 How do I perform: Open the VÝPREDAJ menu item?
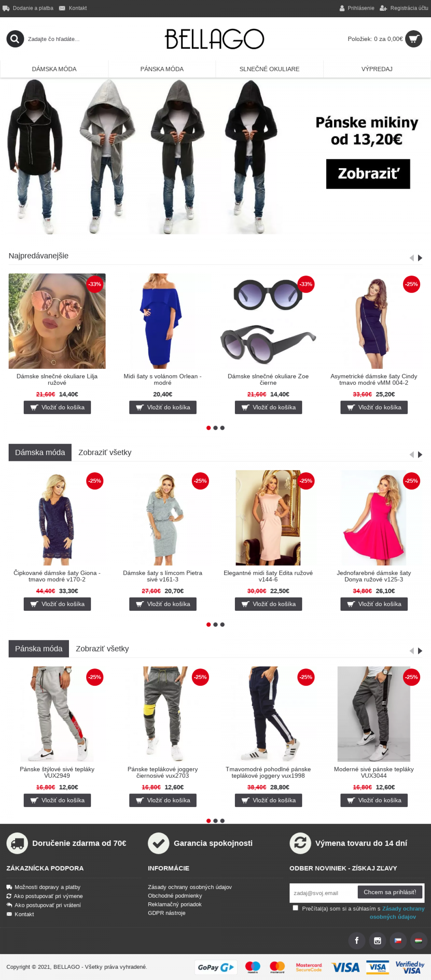click(377, 69)
